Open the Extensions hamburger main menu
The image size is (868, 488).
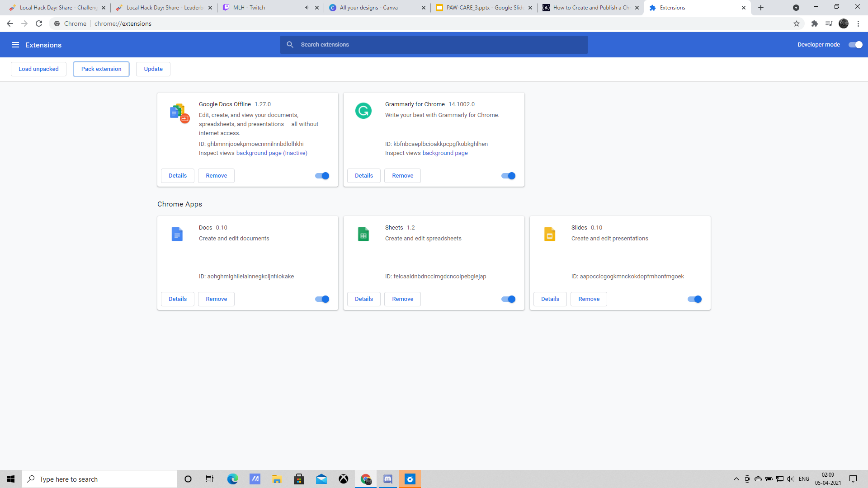15,45
